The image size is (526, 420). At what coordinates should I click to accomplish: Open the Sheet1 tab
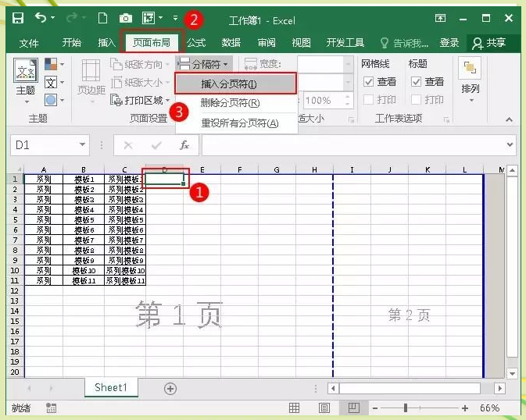click(111, 387)
